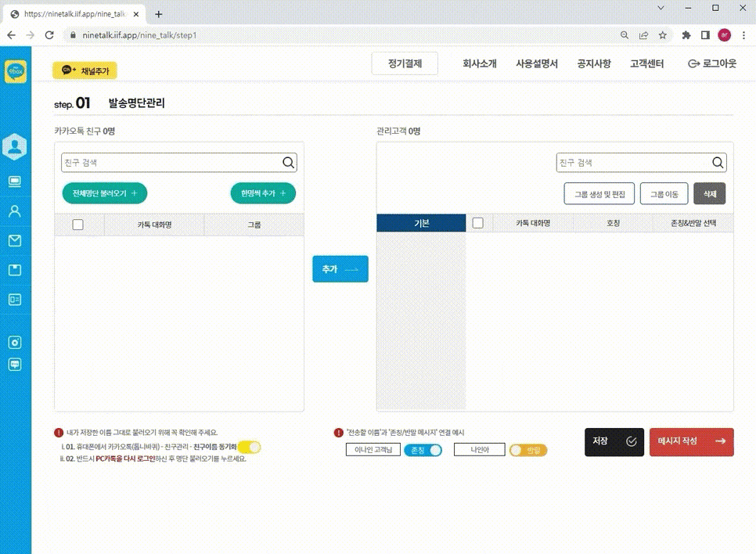The height and width of the screenshot is (554, 756).
Task: Open 고객센터 menu item
Action: point(647,63)
